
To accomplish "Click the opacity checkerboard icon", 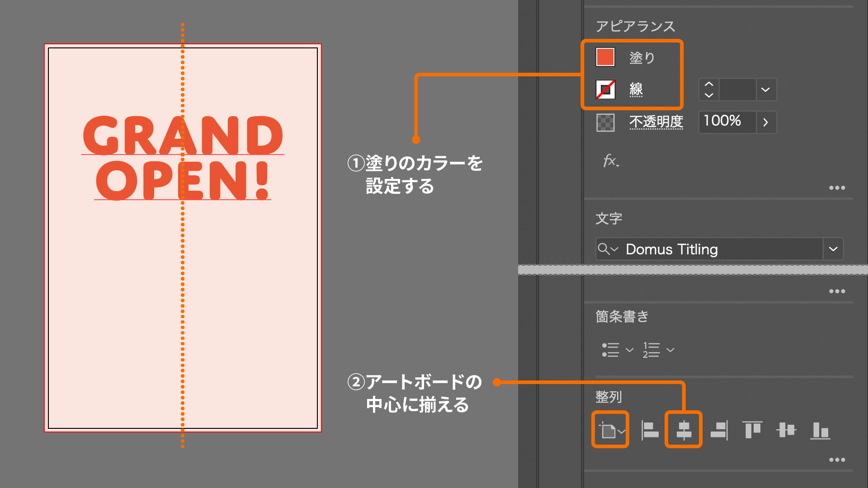I will click(605, 122).
